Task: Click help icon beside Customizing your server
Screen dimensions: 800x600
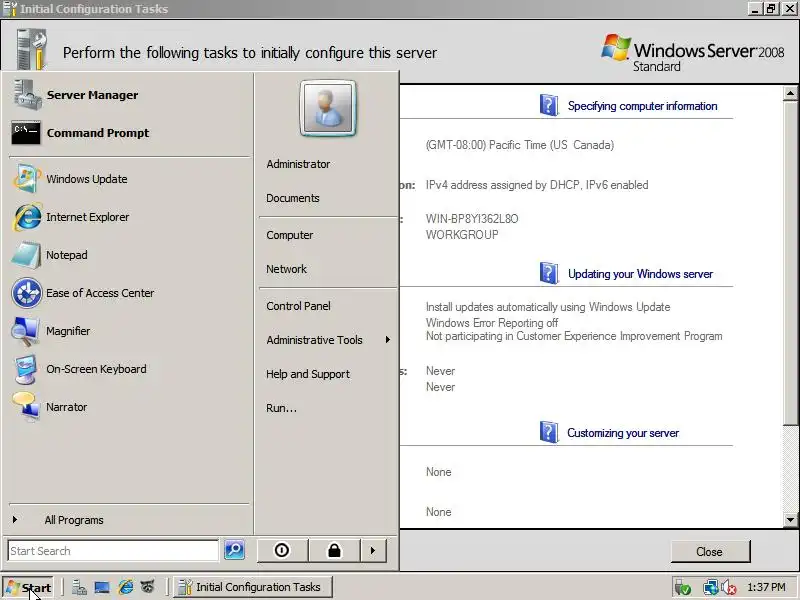Action: (549, 432)
